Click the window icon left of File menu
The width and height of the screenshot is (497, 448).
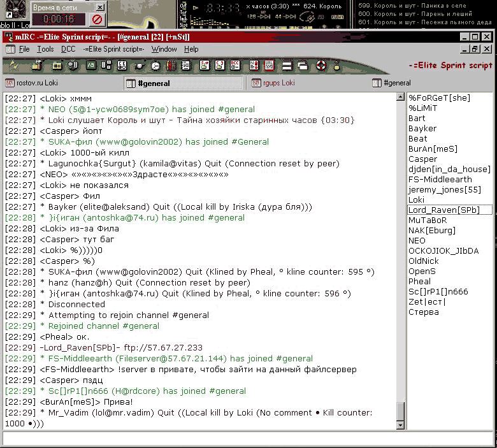10,49
